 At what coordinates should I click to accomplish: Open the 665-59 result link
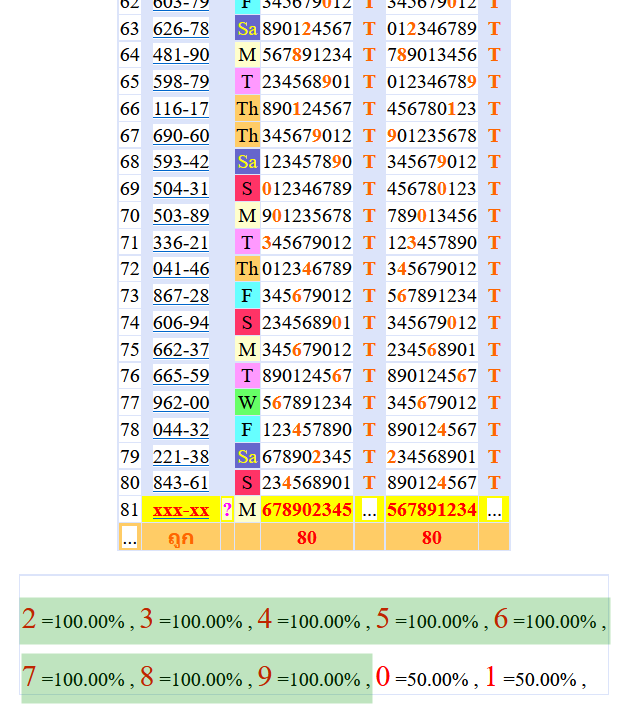point(181,376)
